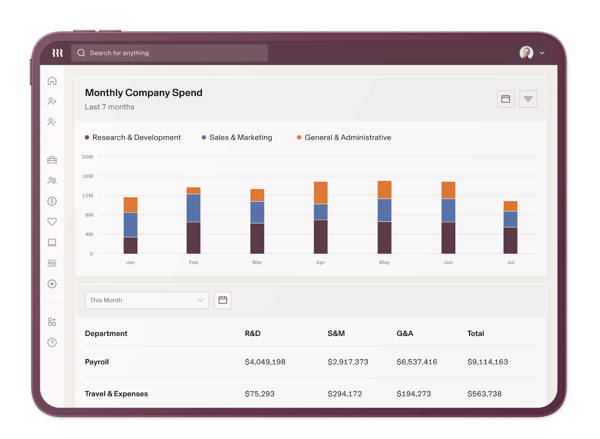Click the remove person icon in sidebar

(52, 122)
